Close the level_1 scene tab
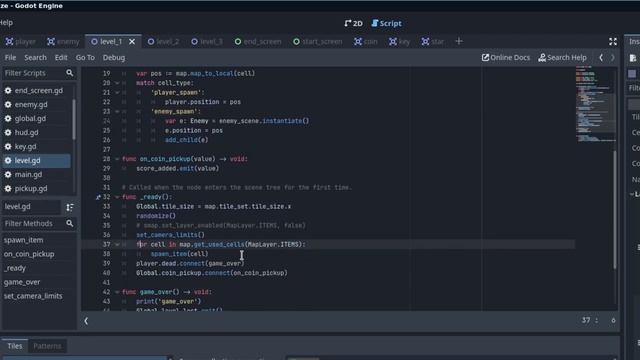This screenshot has width=640, height=360. pyautogui.click(x=132, y=42)
